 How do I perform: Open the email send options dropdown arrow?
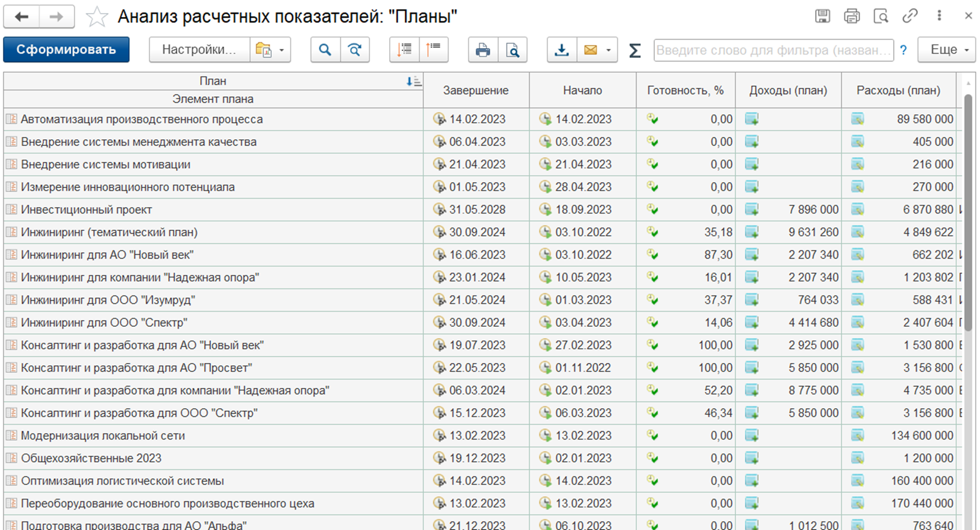tap(608, 50)
